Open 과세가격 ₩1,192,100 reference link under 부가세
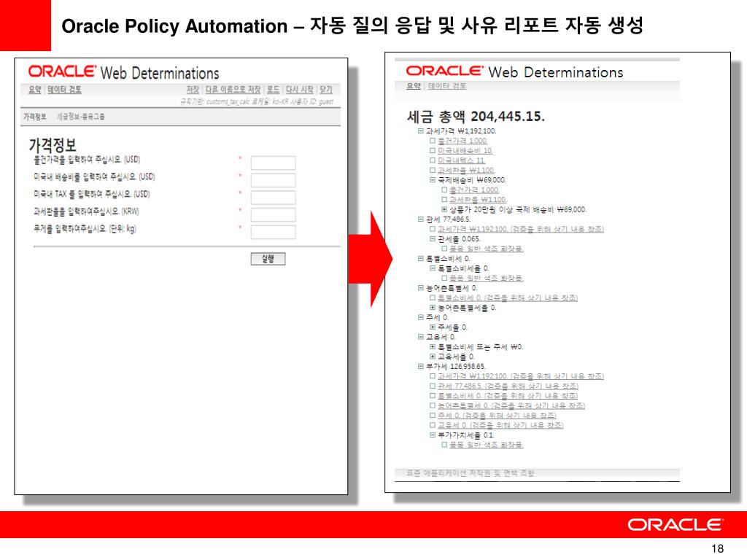The image size is (747, 560). [x=521, y=376]
